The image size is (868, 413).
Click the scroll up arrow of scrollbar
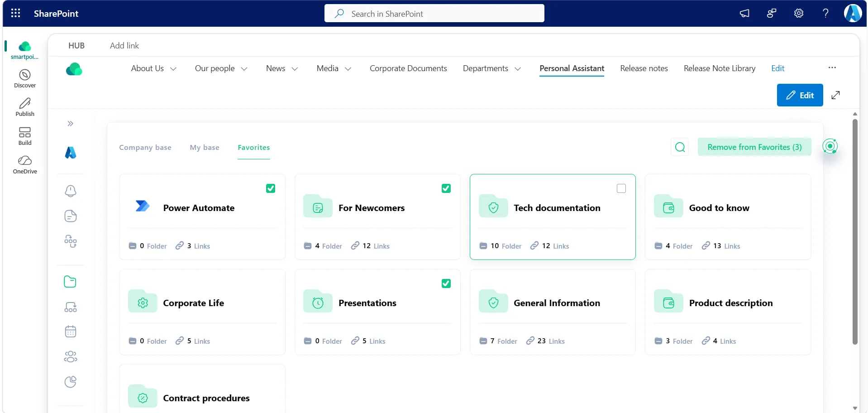pos(855,114)
